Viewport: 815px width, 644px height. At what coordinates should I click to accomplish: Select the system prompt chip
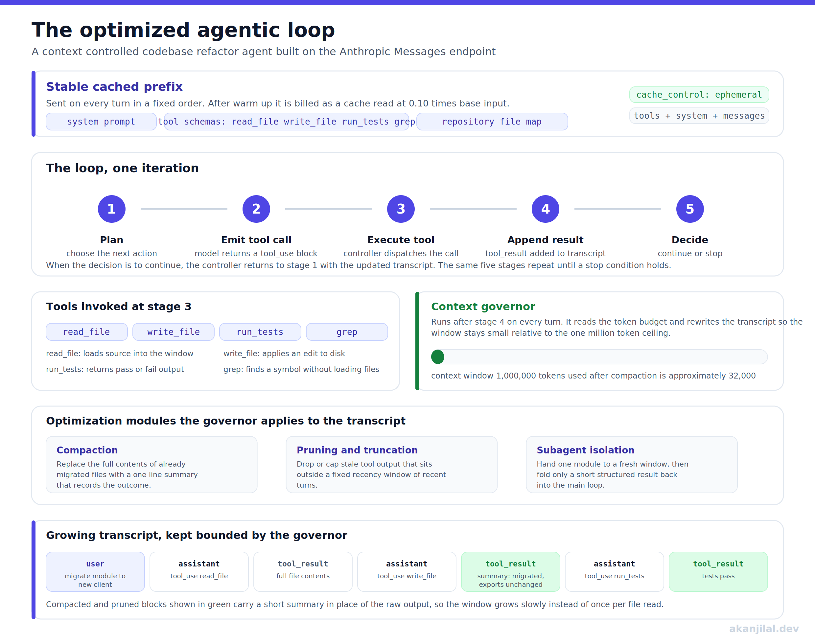coord(101,122)
